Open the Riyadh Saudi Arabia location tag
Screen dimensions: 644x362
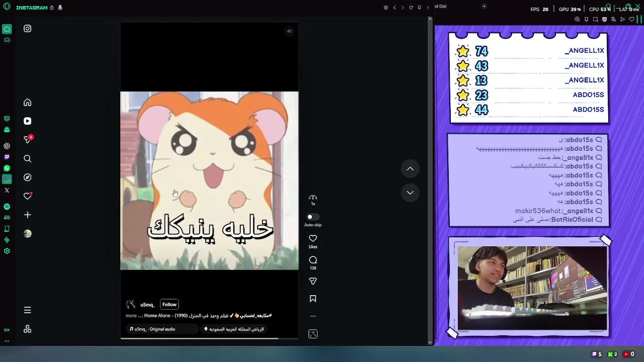coord(233,329)
